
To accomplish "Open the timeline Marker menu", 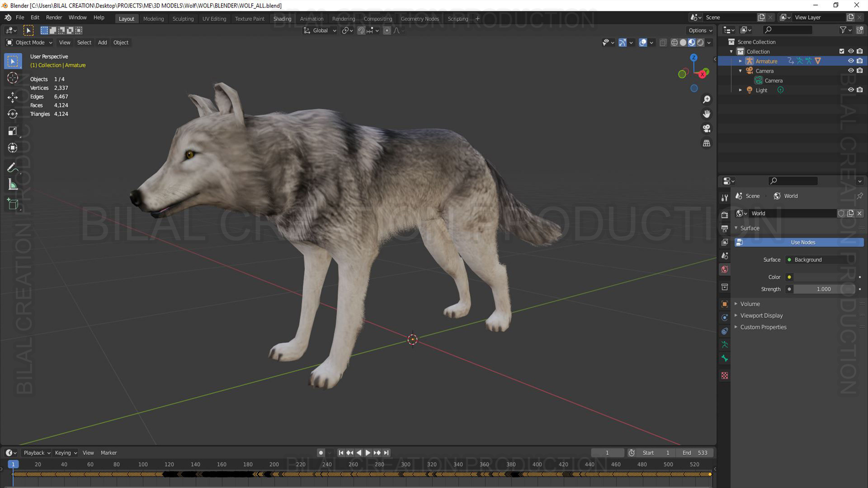I will tap(108, 453).
